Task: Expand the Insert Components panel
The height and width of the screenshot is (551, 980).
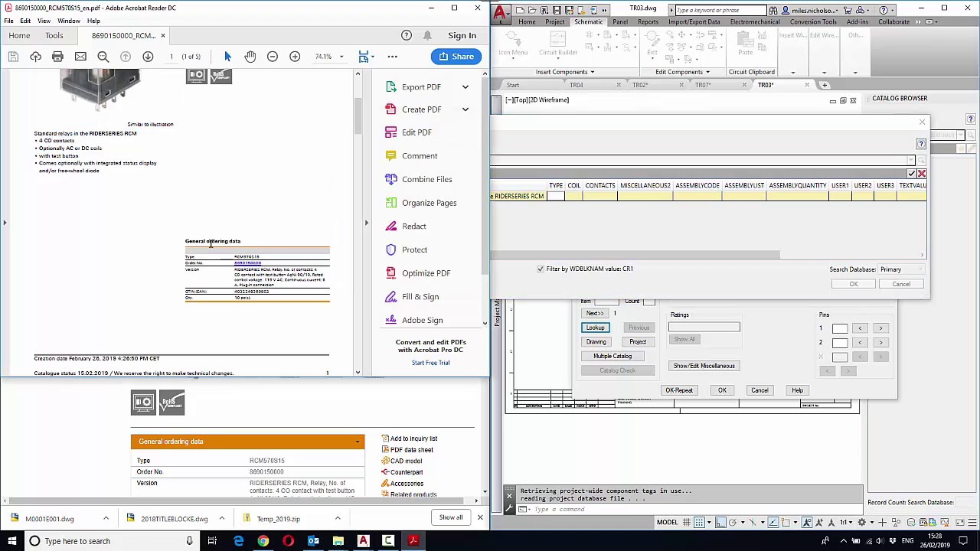Action: click(565, 72)
